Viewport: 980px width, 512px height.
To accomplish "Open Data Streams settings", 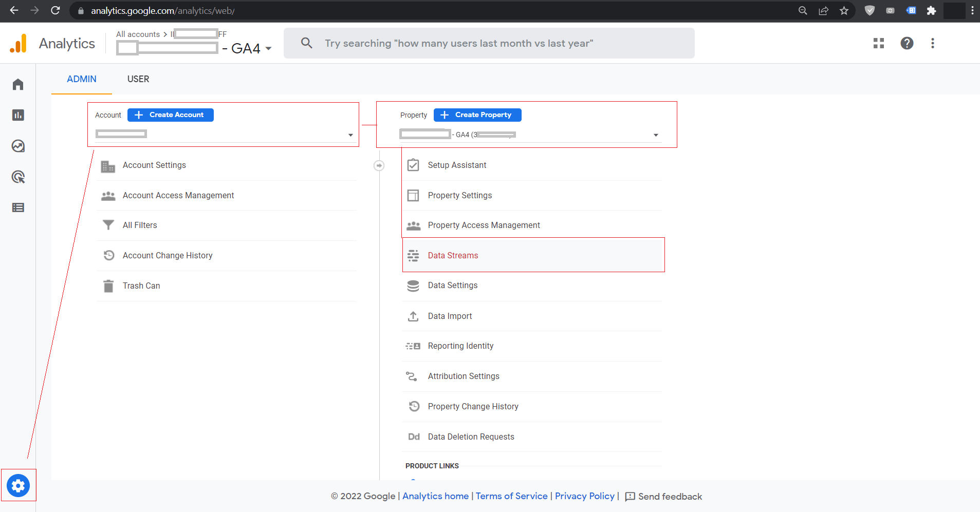I will point(453,255).
